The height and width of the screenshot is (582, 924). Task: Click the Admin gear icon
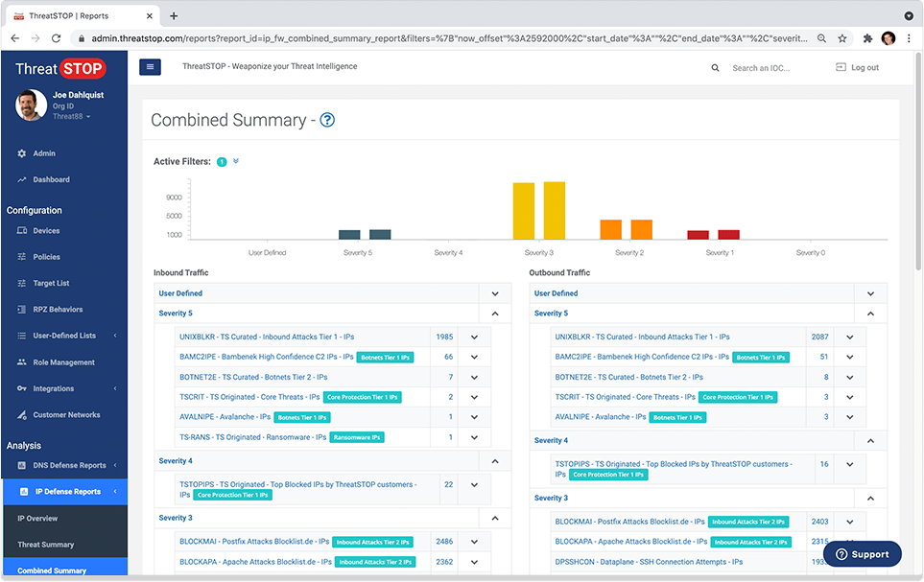pos(22,153)
